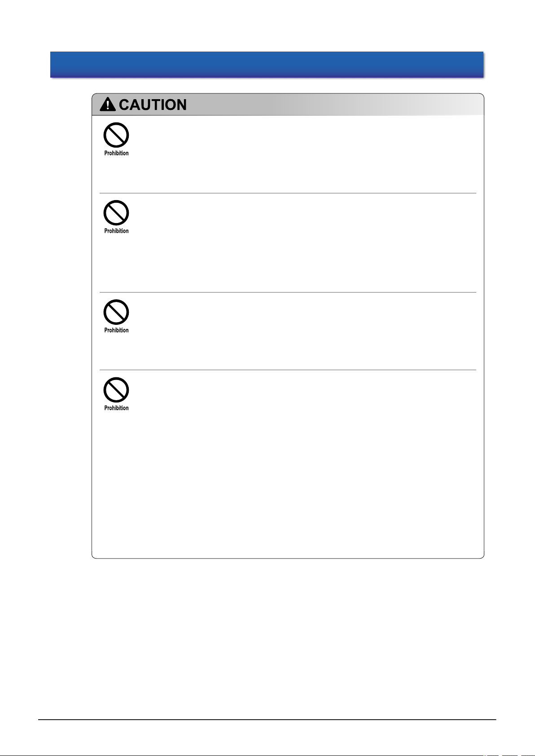Click the third Prohibition circle icon
Viewport: 535px width, 756px height.
click(116, 312)
